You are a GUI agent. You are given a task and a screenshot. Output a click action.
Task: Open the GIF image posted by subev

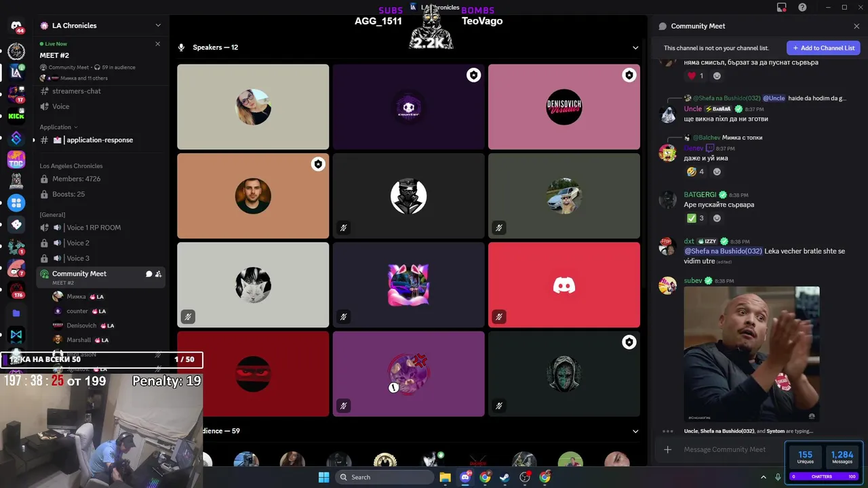tap(751, 354)
